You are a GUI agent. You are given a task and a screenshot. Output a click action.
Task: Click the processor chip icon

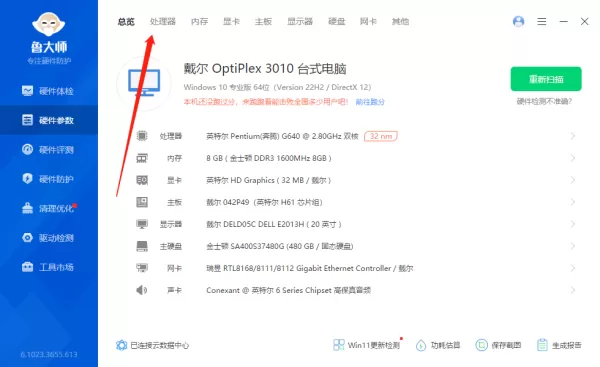pos(142,136)
